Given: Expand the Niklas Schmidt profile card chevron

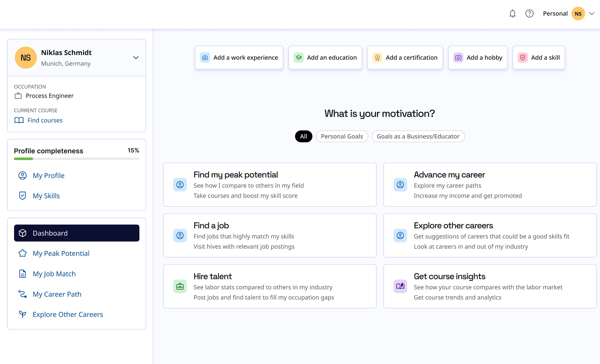Looking at the screenshot, I should coord(136,58).
